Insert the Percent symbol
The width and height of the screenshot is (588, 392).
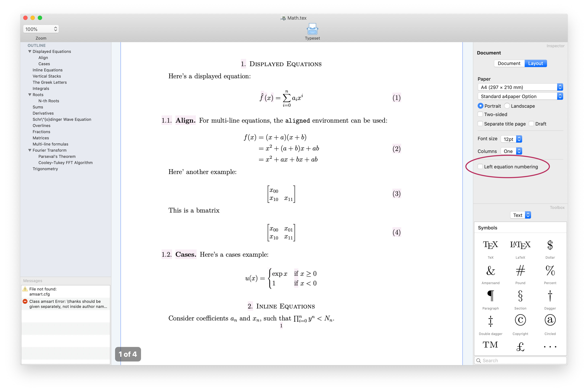pyautogui.click(x=550, y=271)
